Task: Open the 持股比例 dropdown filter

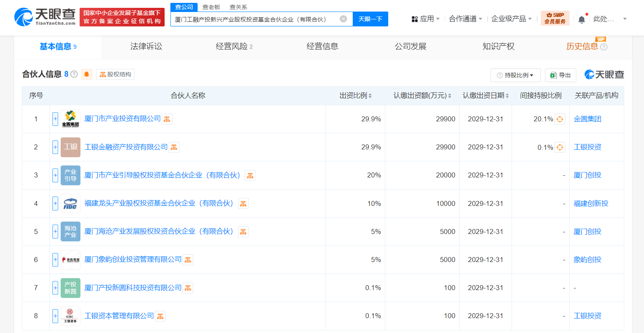Action: [x=516, y=75]
